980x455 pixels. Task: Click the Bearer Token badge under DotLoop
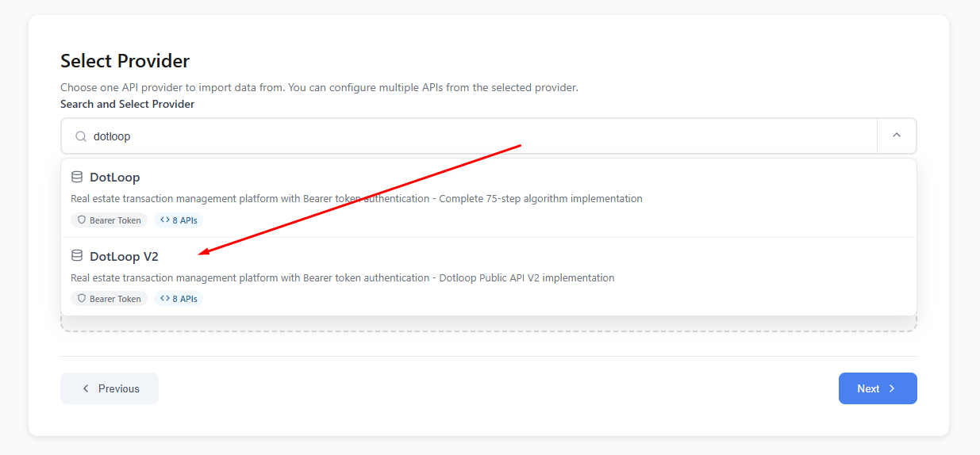[x=109, y=220]
